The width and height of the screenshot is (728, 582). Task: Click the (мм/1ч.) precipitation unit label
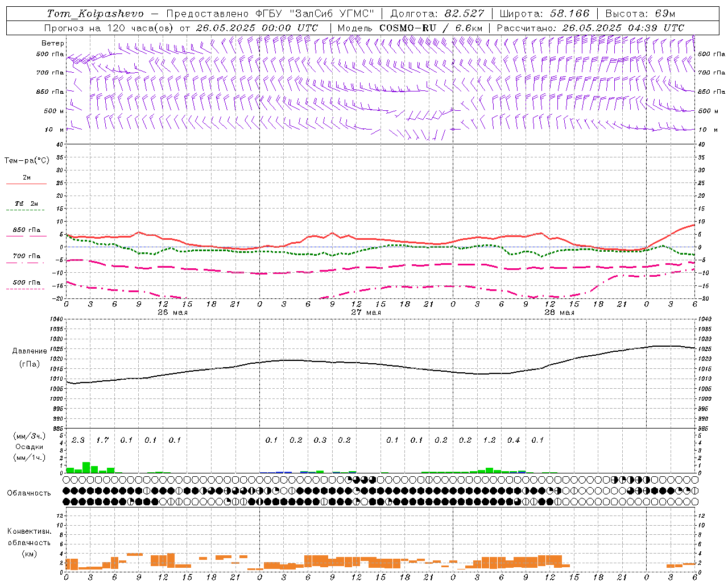pos(29,458)
